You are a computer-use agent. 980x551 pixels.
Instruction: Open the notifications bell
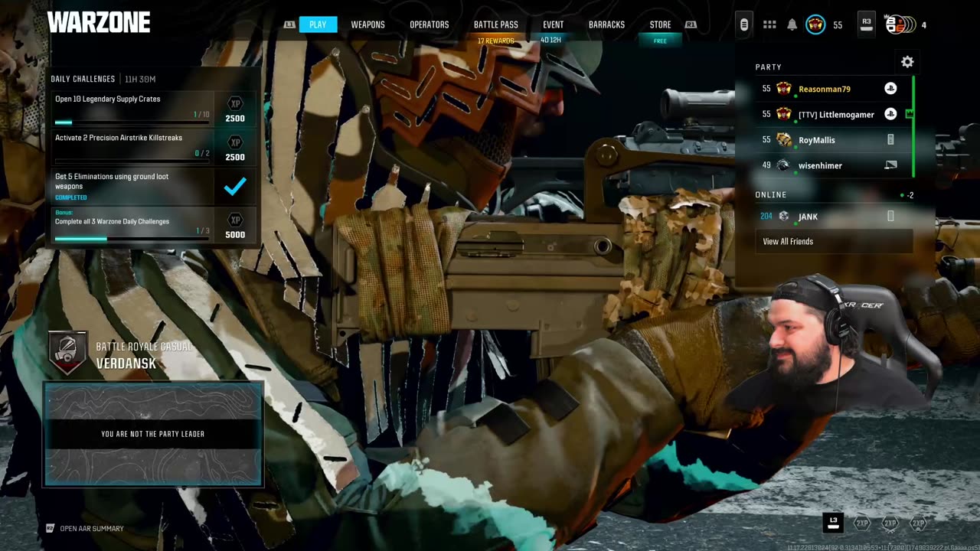[792, 24]
